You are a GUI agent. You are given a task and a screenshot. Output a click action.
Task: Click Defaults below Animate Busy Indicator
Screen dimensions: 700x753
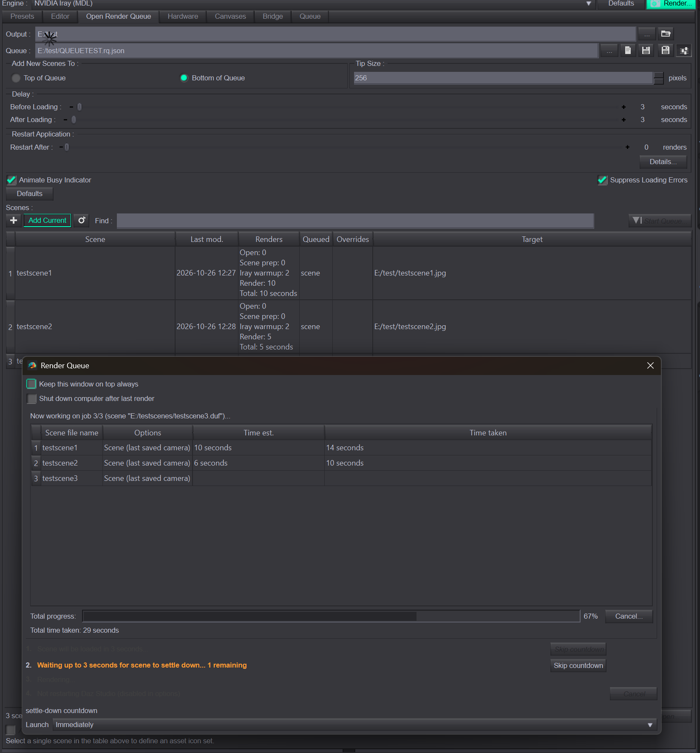tap(29, 194)
